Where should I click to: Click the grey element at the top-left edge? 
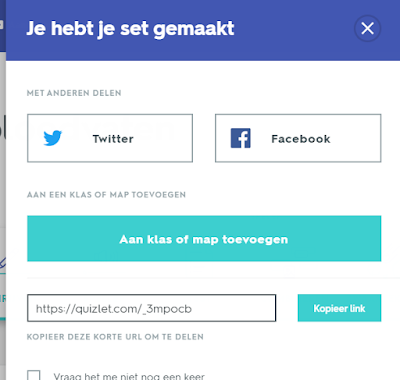1,25
